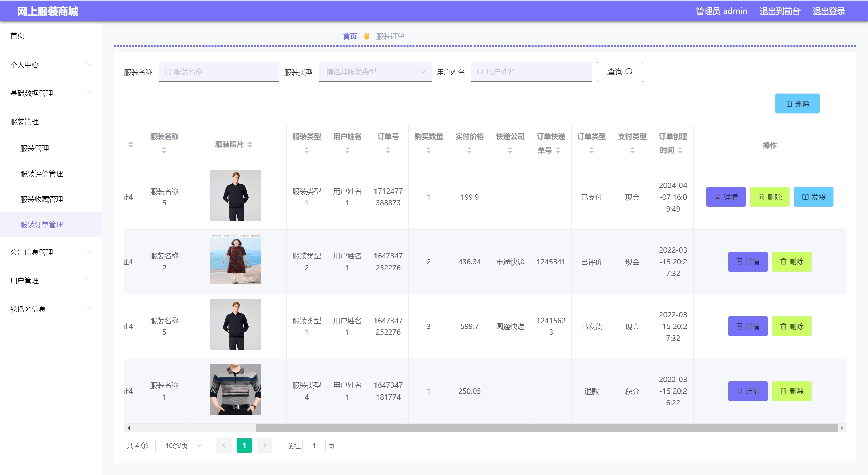Click 发货 button on first order
This screenshot has height=475, width=868.
coord(813,197)
